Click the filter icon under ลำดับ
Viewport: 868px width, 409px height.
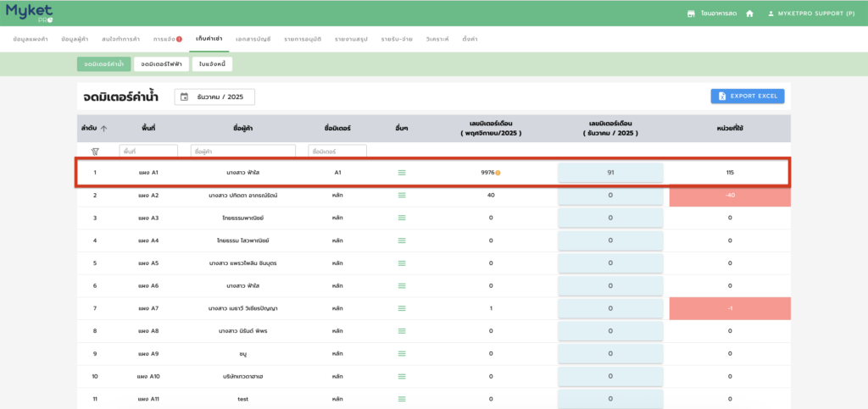pos(95,151)
